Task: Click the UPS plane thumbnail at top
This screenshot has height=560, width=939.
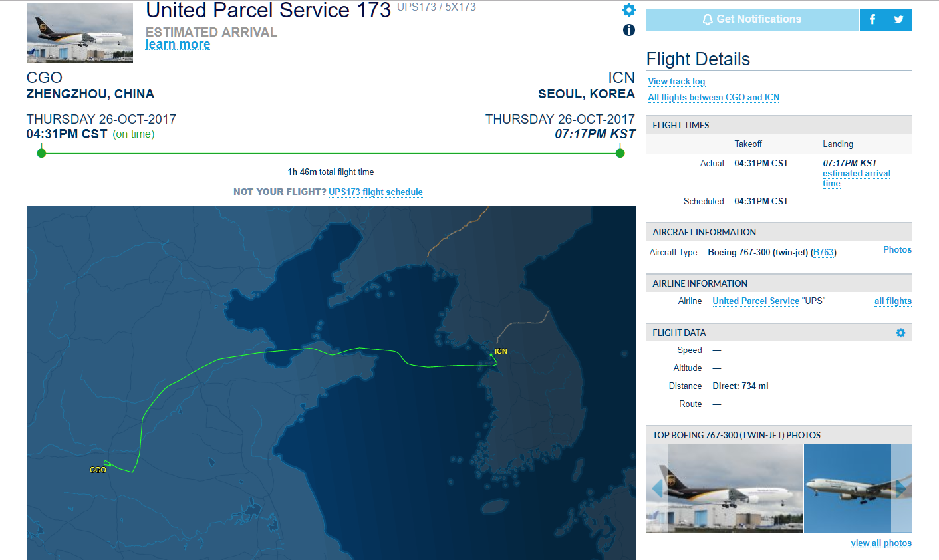Action: click(x=80, y=33)
